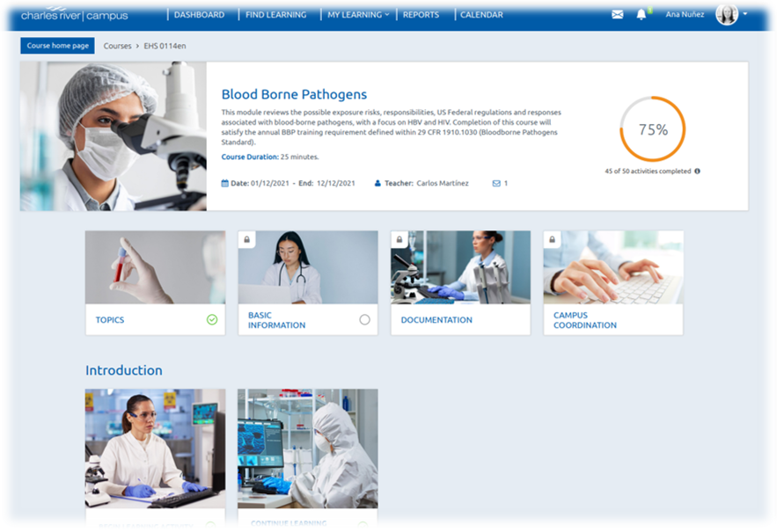Click Ana Nuñez profile avatar

click(x=727, y=15)
